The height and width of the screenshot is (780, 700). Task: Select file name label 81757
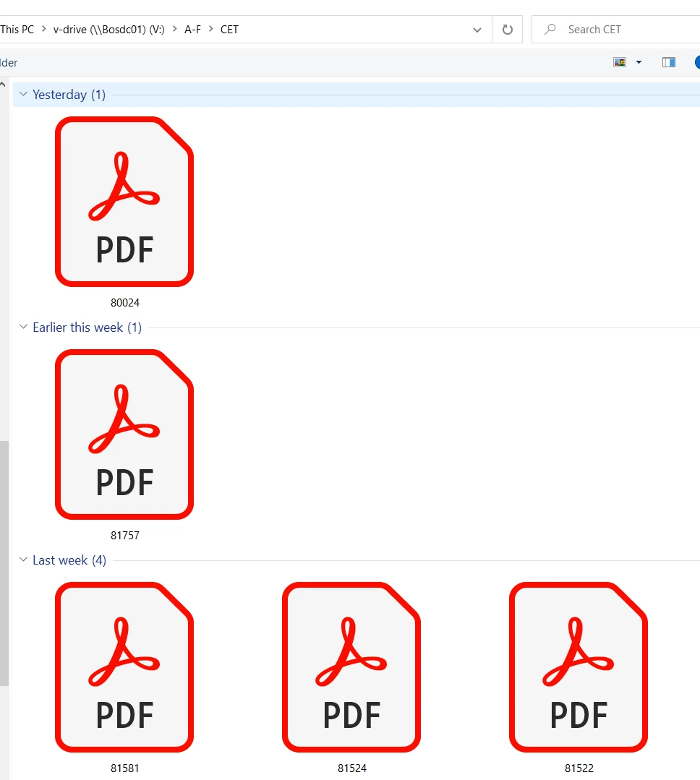click(125, 535)
